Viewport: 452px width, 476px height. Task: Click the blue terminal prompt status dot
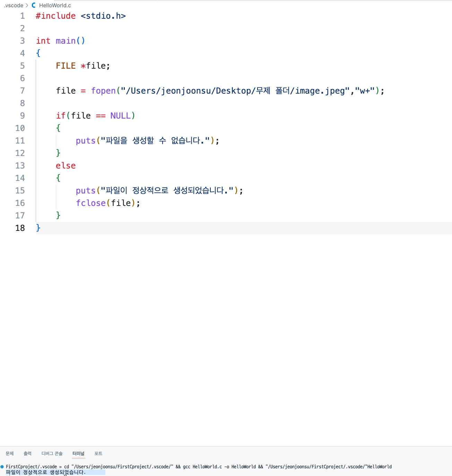pos(2,467)
